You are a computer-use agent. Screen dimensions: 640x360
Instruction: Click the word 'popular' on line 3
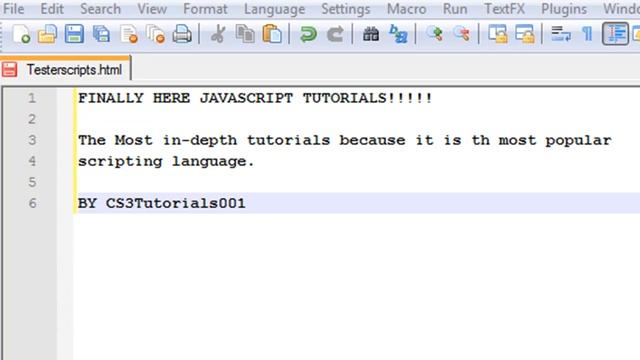[x=578, y=141]
